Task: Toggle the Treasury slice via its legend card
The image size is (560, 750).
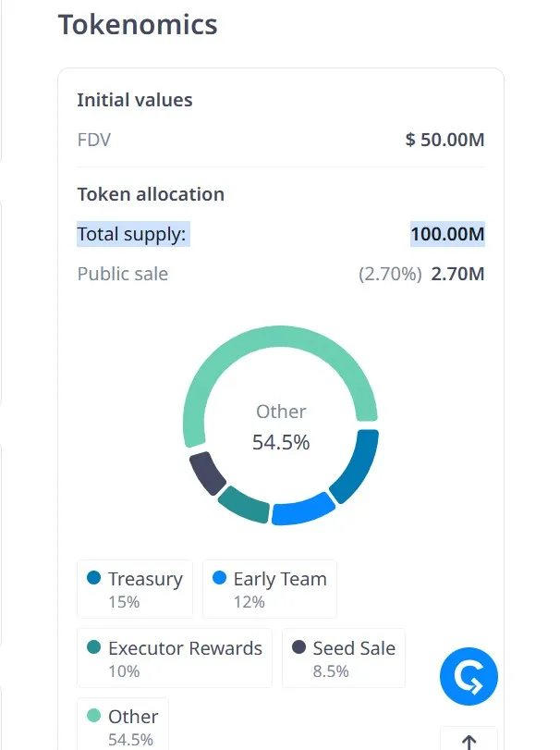Action: point(135,588)
